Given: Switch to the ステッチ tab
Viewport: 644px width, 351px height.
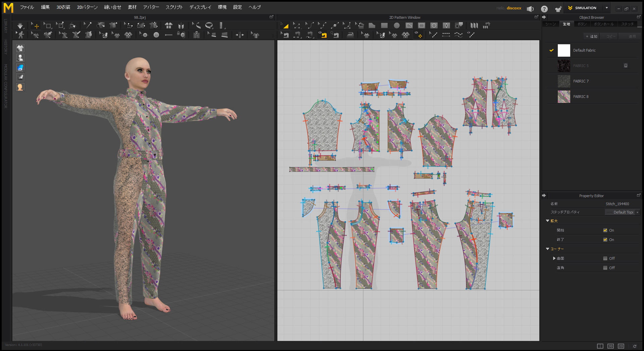Looking at the screenshot, I should (x=627, y=24).
